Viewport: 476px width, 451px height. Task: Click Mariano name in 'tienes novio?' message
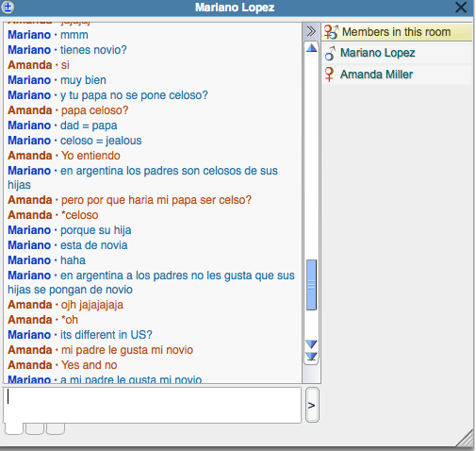click(x=29, y=50)
